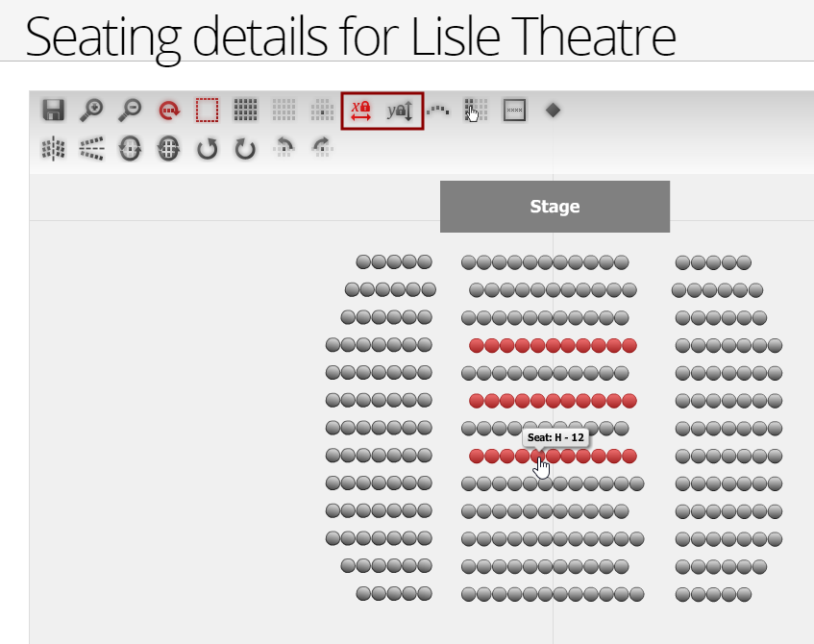Click seat H - 12 under the tooltip
Screen dimensions: 814x644
click(x=538, y=456)
